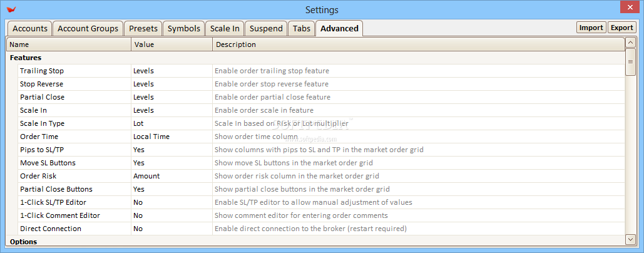
Task: Go to the Symbols tab
Action: [x=184, y=28]
